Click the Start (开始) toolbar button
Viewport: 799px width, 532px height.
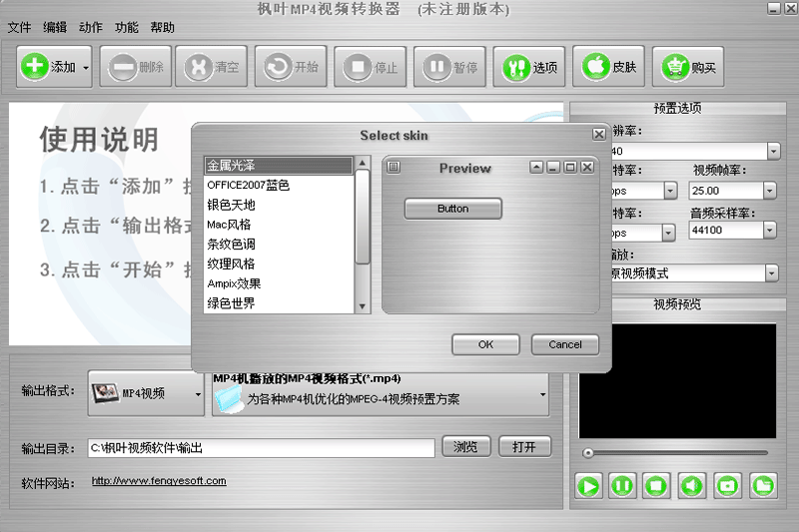291,67
